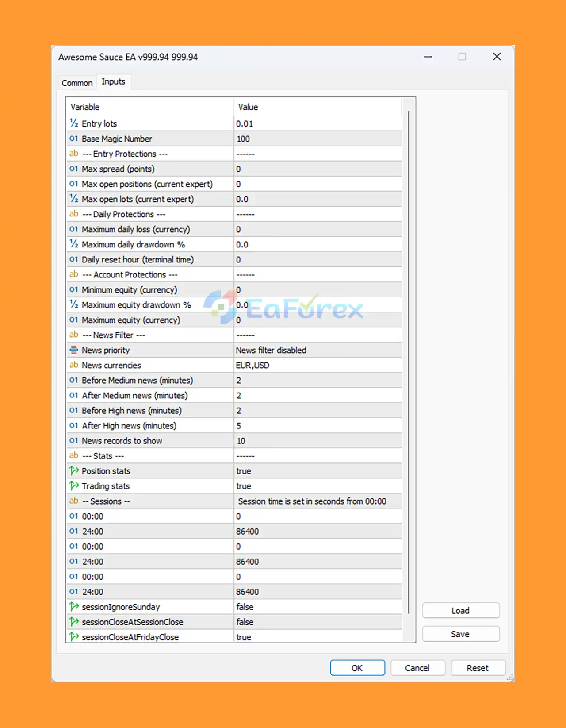Click the boolean icon next to Trading stats
The width and height of the screenshot is (566, 728).
coord(74,486)
